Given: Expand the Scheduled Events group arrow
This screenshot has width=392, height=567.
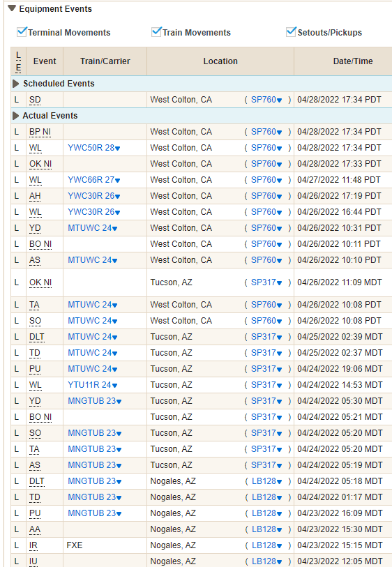Looking at the screenshot, I should 15,84.
